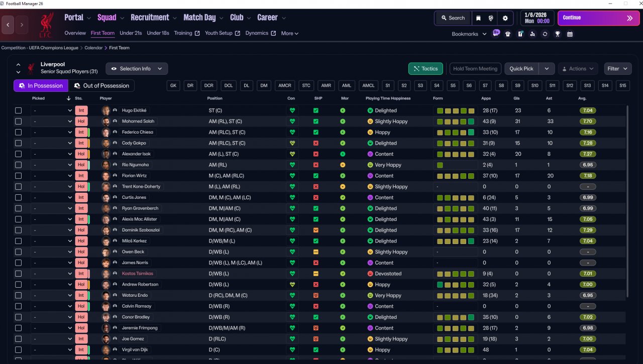Open the globe world icon in top bar
The width and height of the screenshot is (643, 364).
pos(491,18)
